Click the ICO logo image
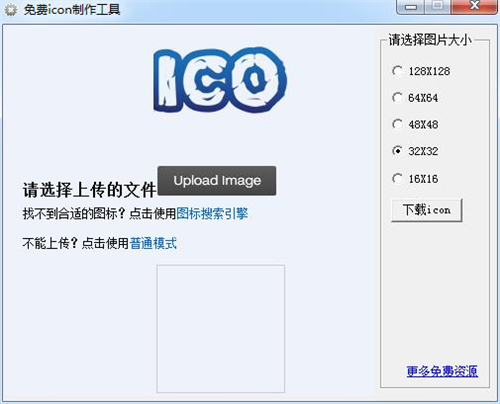Viewport: 500px width, 404px height. coord(220,80)
